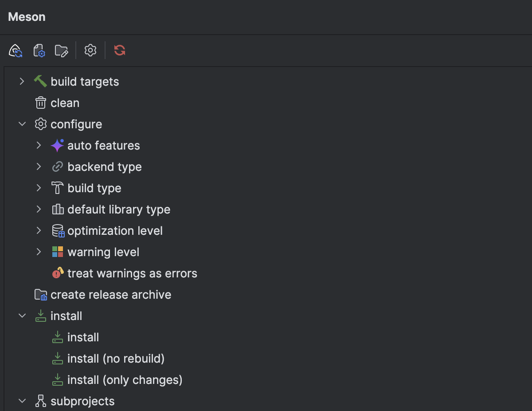Viewport: 532px width, 411px height.
Task: Open the gear settings in toolbar
Action: pos(90,50)
